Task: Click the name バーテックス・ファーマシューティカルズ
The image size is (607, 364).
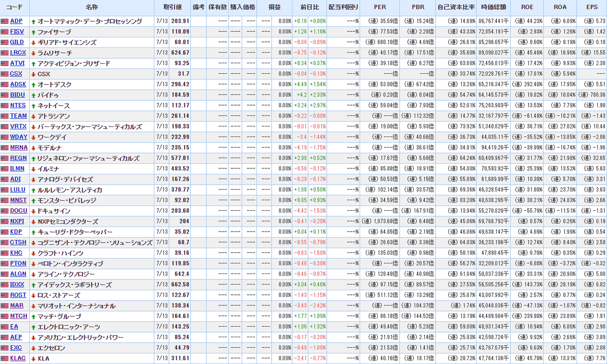Action: [x=90, y=126]
